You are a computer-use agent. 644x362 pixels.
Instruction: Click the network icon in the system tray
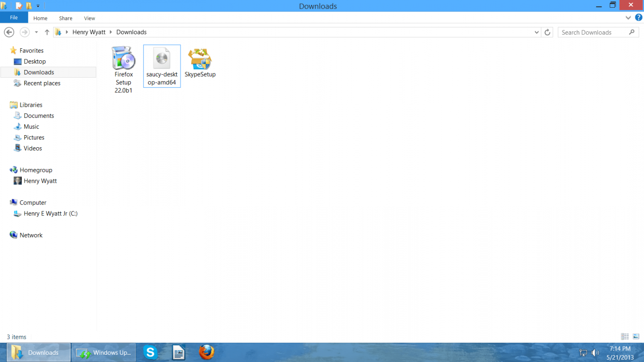pyautogui.click(x=583, y=353)
